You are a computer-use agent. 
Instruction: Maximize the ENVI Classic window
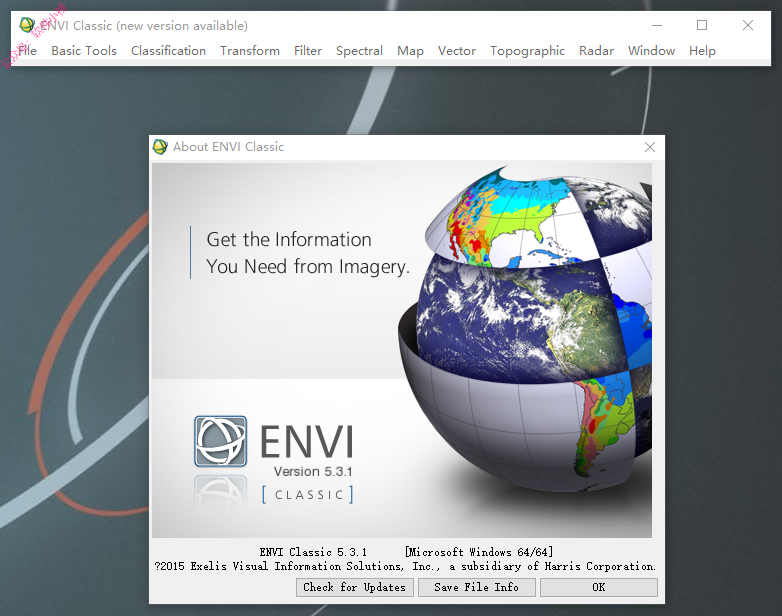click(702, 25)
